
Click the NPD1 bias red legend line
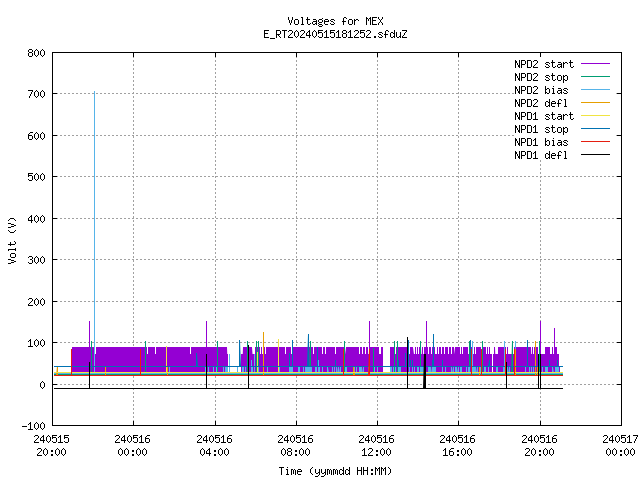coord(596,142)
